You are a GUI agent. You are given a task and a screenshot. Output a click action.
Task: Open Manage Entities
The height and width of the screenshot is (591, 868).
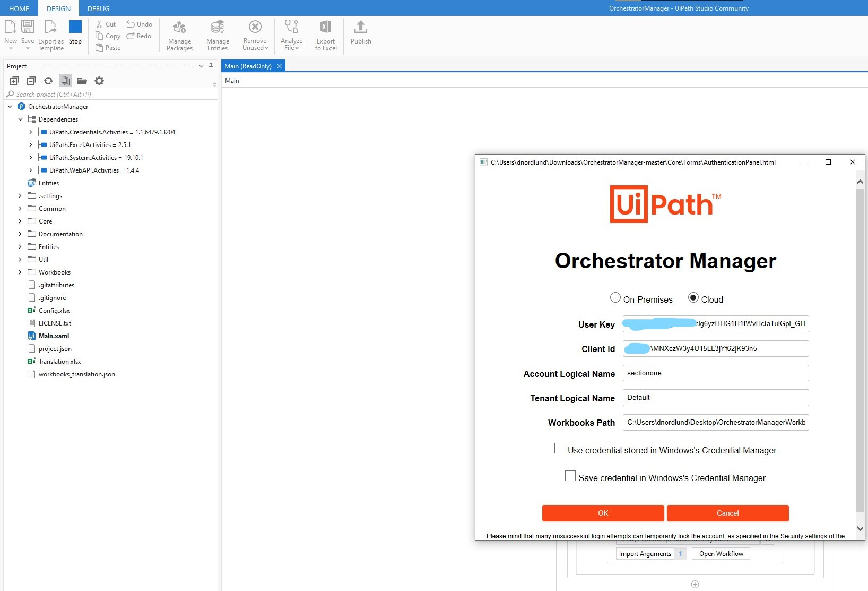point(218,35)
